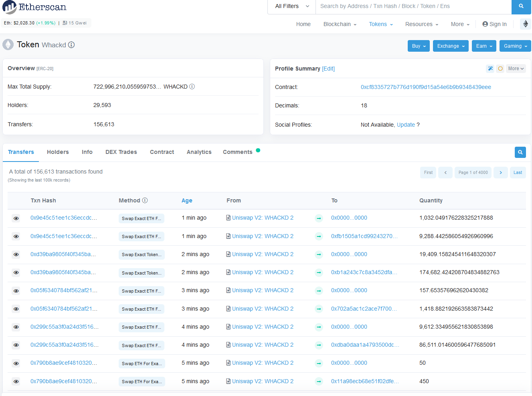Click green arrow in the 1,418.88 quantity row
This screenshot has width=532, height=396.
click(x=319, y=309)
